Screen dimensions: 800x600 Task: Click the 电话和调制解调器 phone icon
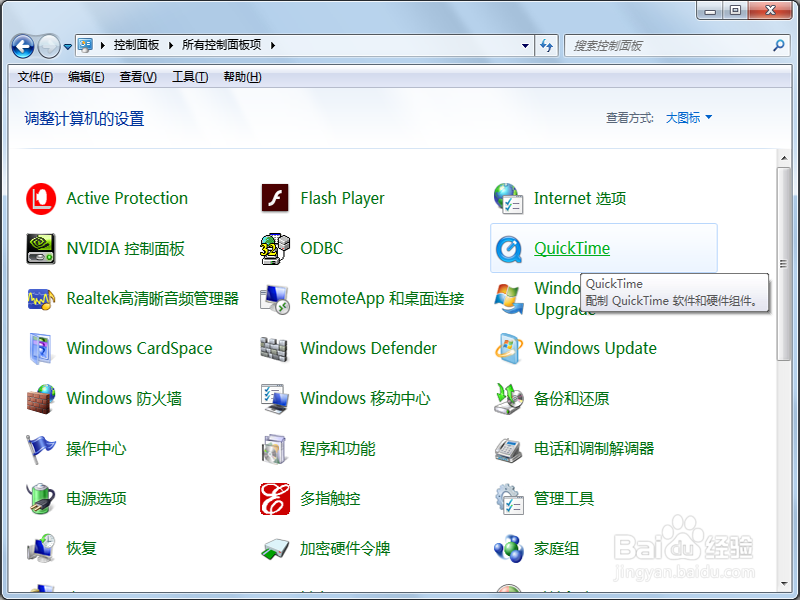509,449
